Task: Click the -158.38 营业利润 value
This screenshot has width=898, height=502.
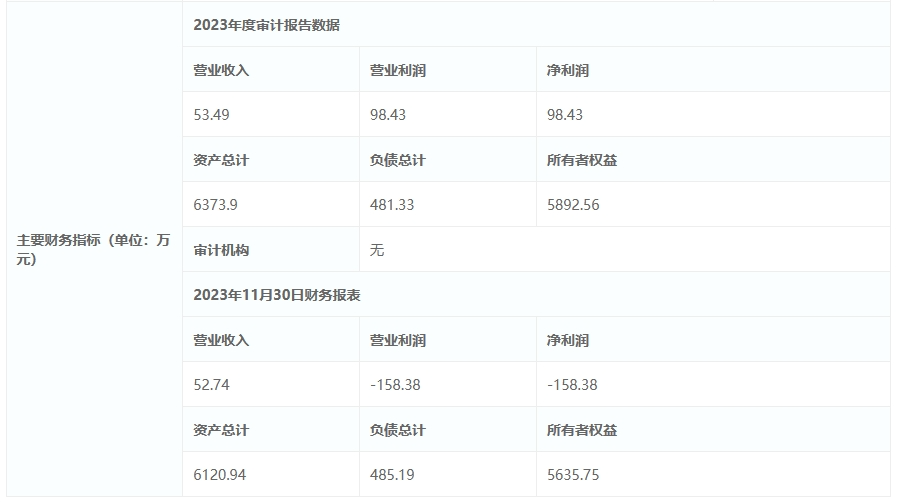Action: 395,385
